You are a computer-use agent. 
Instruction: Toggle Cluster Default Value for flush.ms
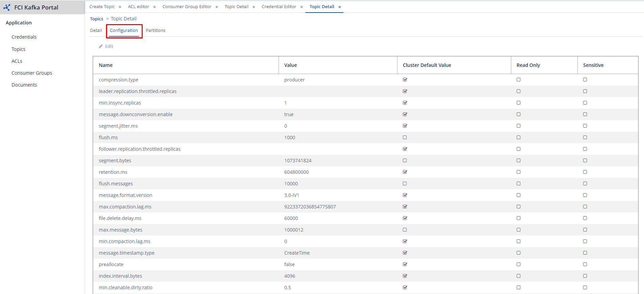[x=405, y=137]
